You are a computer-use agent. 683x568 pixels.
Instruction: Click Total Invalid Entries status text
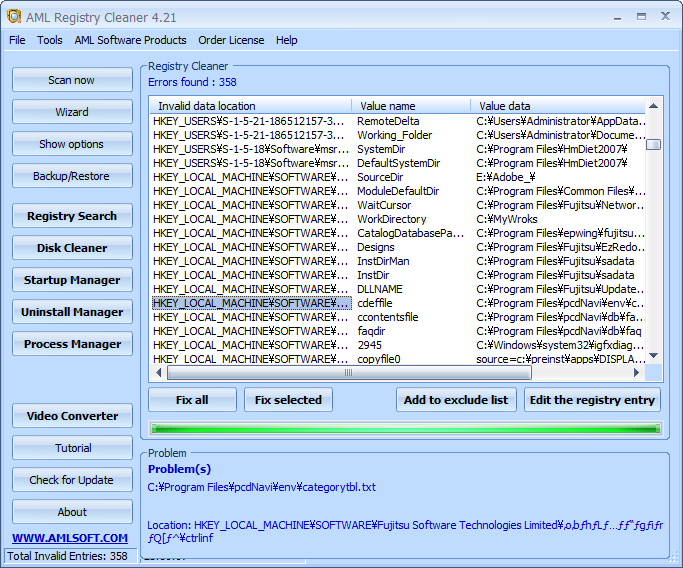pos(68,556)
